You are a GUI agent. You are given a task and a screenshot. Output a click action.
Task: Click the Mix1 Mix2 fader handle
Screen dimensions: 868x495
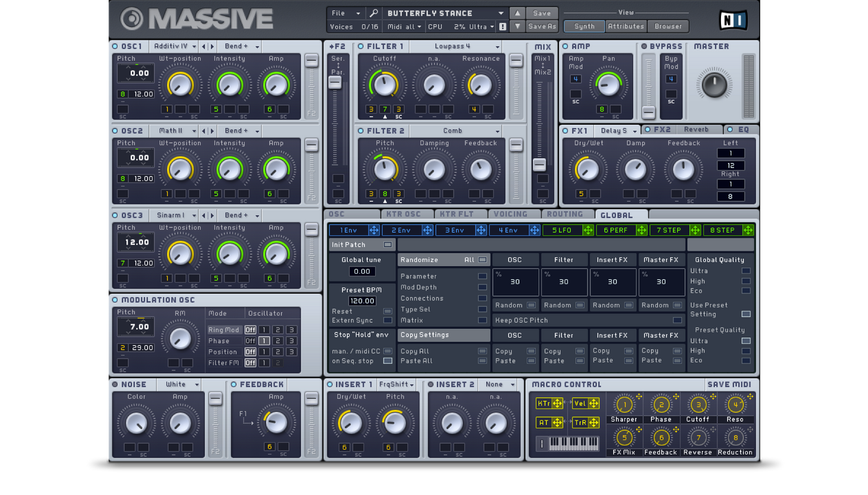[x=539, y=164]
